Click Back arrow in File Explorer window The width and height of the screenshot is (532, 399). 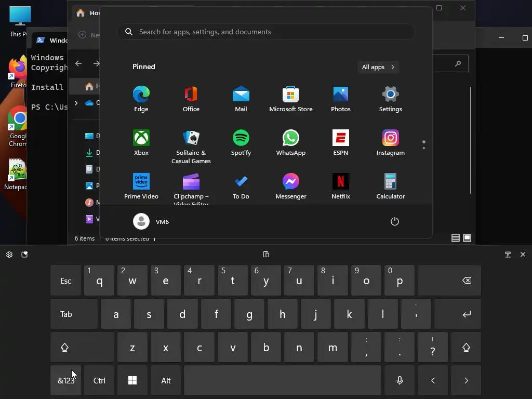coord(78,63)
